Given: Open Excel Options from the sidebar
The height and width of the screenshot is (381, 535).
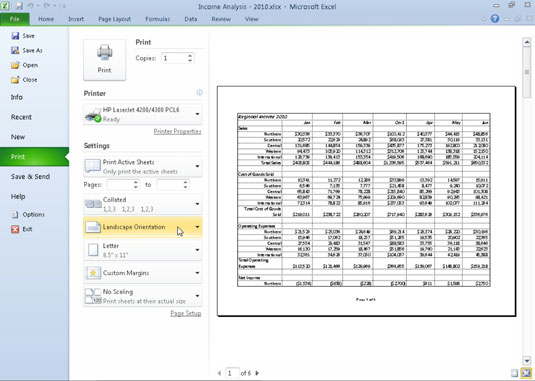Looking at the screenshot, I should point(29,215).
